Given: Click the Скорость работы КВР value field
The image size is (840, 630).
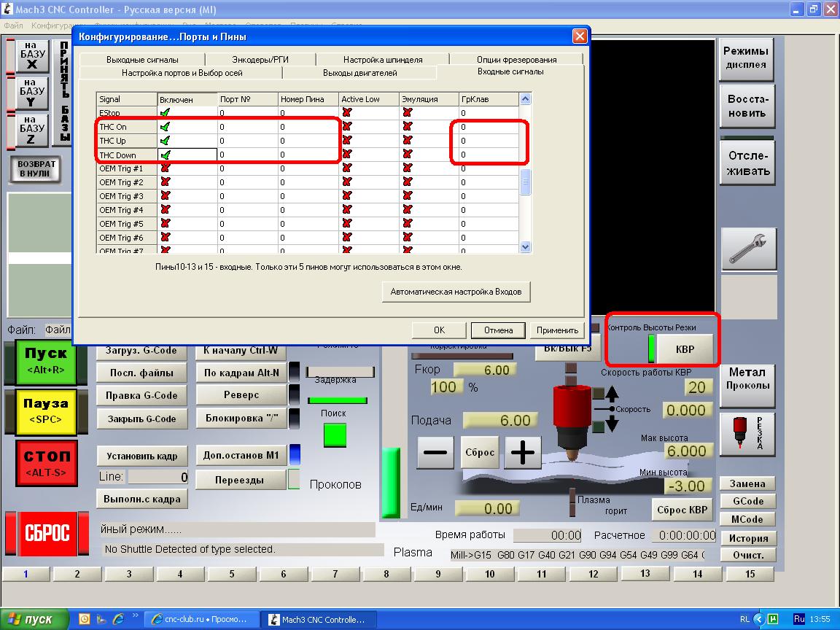Looking at the screenshot, I should pos(698,387).
